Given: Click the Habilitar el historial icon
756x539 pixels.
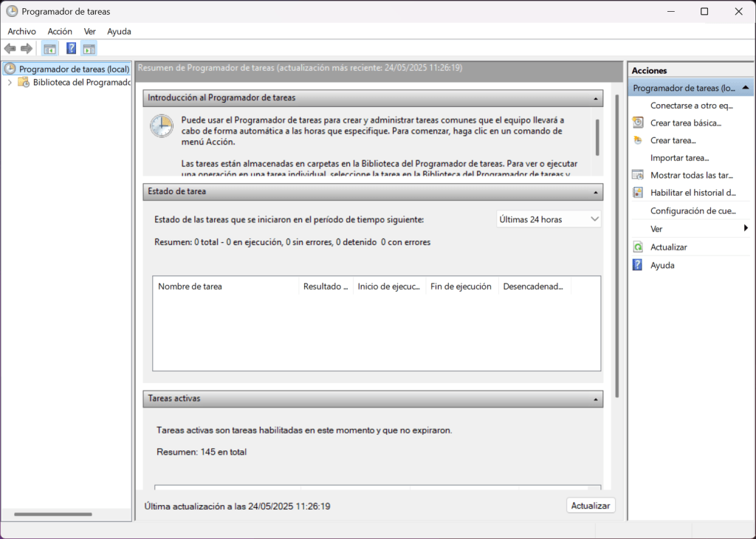Looking at the screenshot, I should [x=638, y=193].
